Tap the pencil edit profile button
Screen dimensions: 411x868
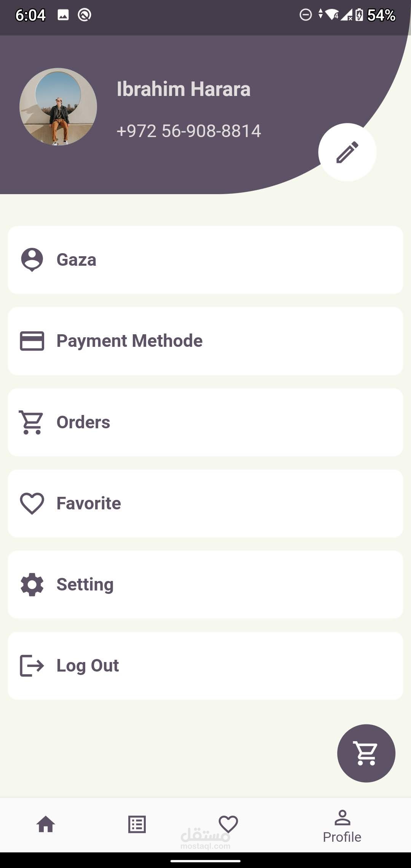coord(347,152)
